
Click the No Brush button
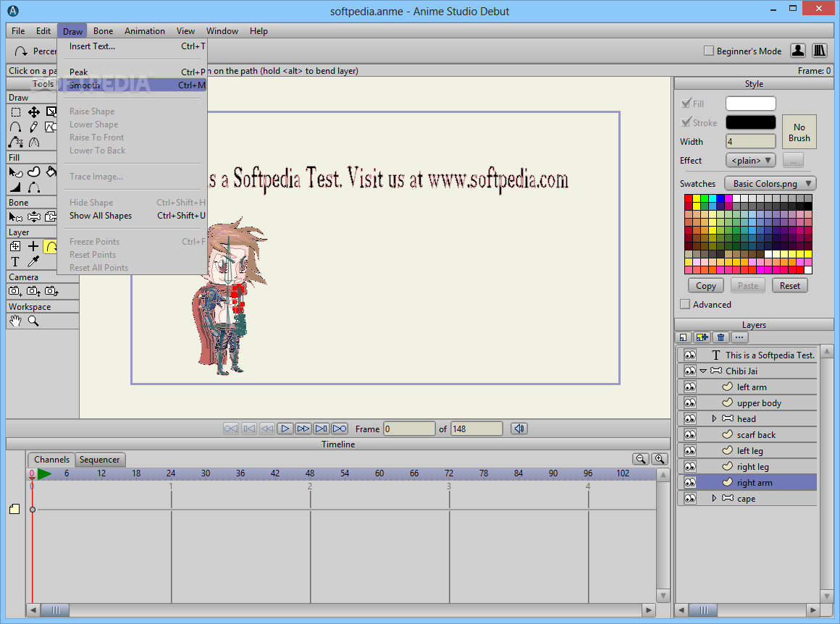799,132
